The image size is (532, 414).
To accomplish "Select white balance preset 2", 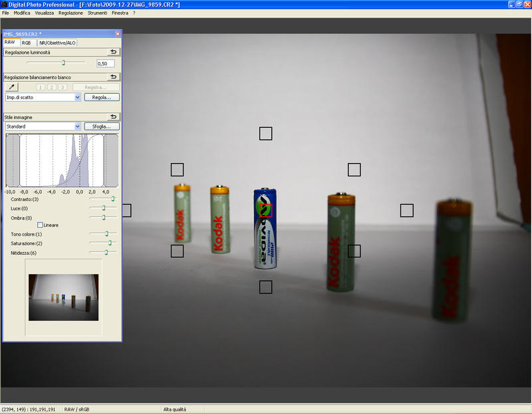I will point(52,87).
